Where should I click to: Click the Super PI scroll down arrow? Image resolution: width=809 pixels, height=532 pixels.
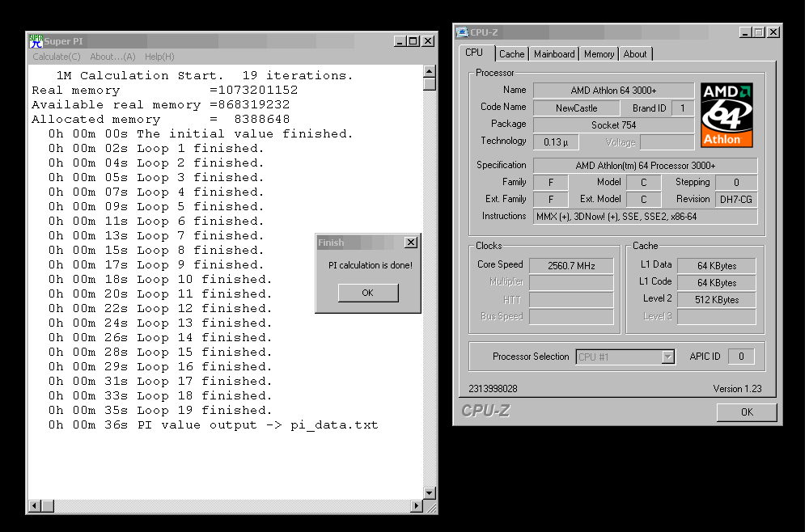pos(430,493)
